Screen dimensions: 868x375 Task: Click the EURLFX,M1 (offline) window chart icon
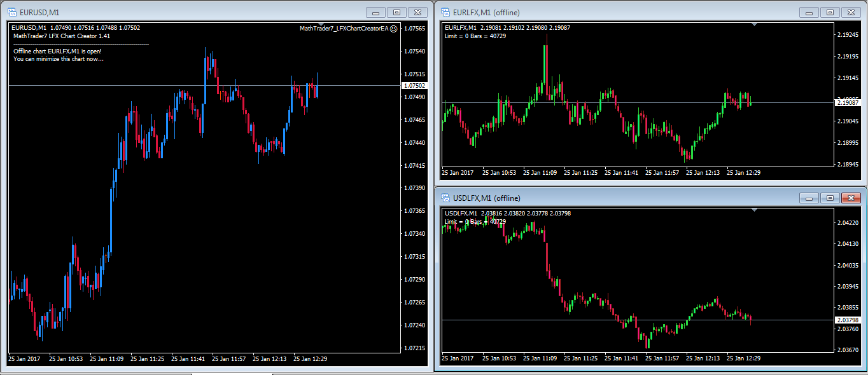tap(444, 12)
